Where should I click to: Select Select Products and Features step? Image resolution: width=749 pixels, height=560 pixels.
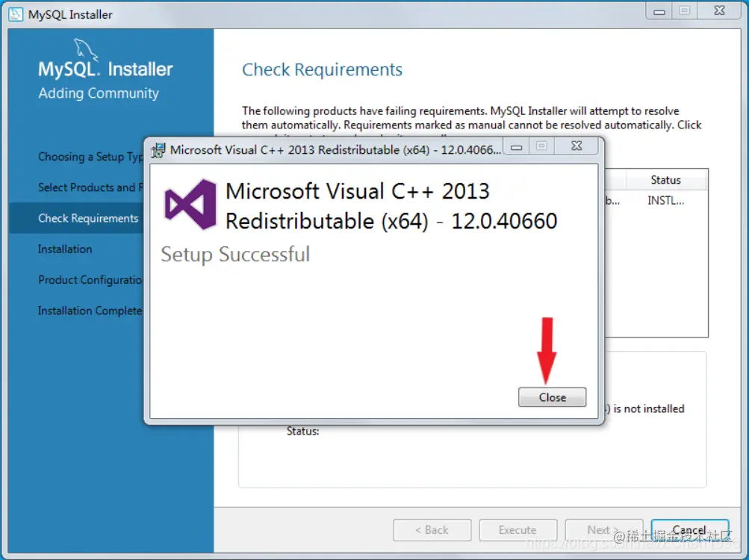[90, 187]
